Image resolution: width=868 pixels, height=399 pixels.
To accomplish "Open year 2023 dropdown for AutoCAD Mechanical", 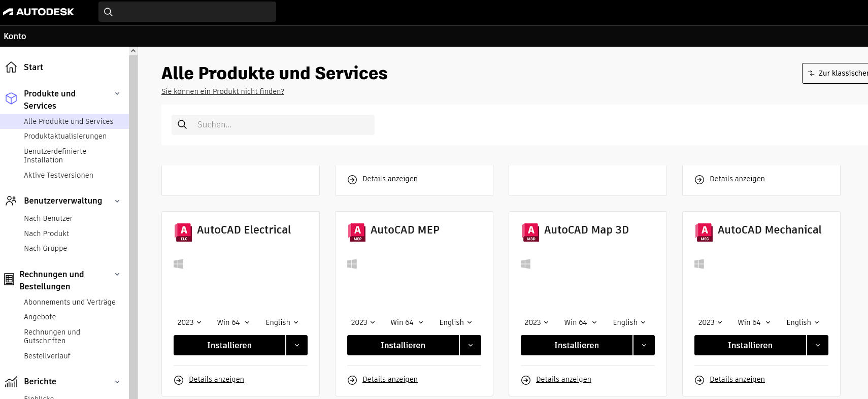I will 710,322.
